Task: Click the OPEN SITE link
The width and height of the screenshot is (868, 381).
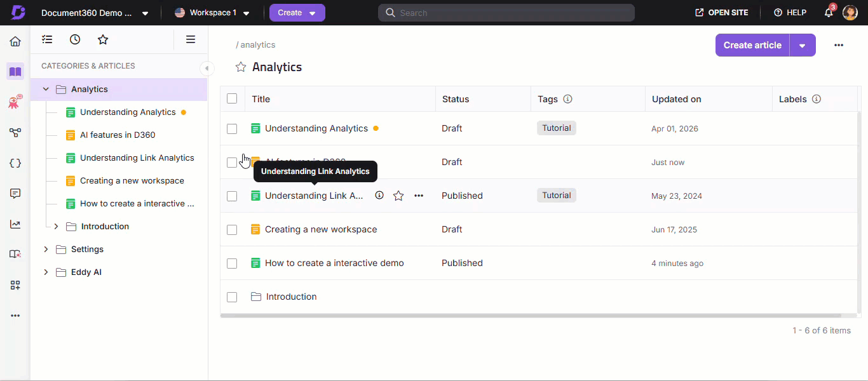Action: (722, 13)
